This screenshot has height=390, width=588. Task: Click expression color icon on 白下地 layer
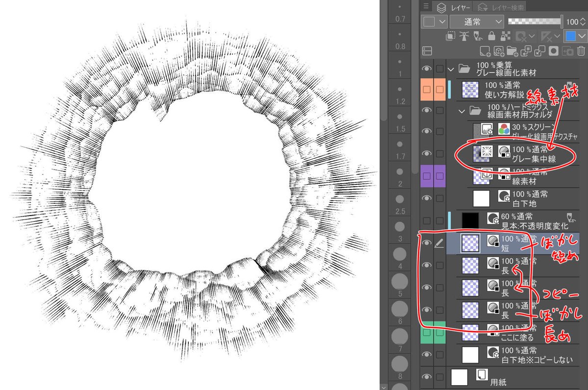(x=504, y=196)
